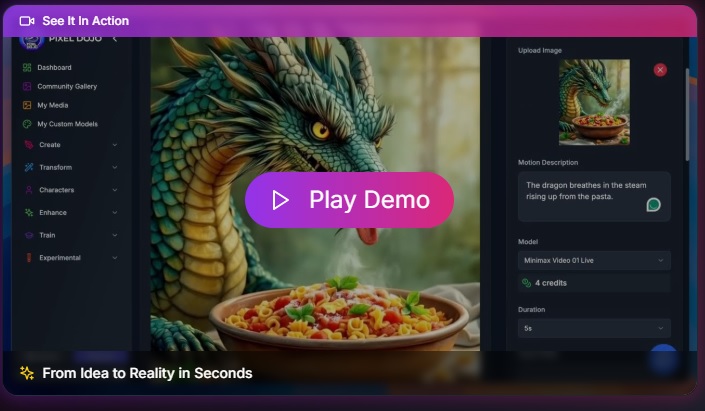Click the My Custom Models palette icon

27,124
